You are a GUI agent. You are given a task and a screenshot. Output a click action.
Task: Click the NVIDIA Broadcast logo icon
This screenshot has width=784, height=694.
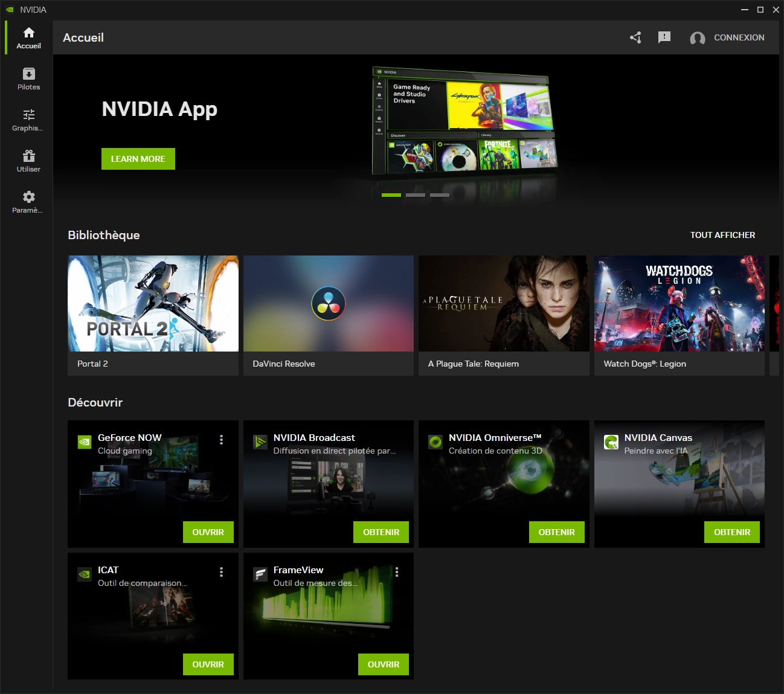click(x=260, y=442)
